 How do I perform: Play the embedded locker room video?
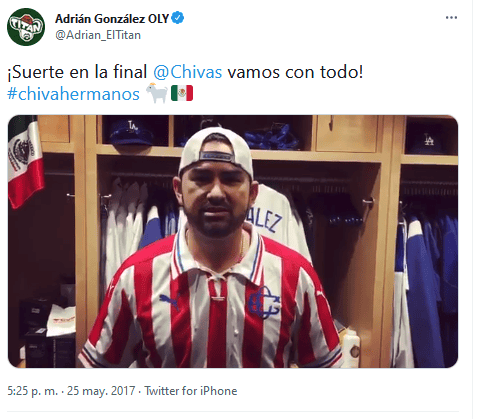pyautogui.click(x=233, y=241)
